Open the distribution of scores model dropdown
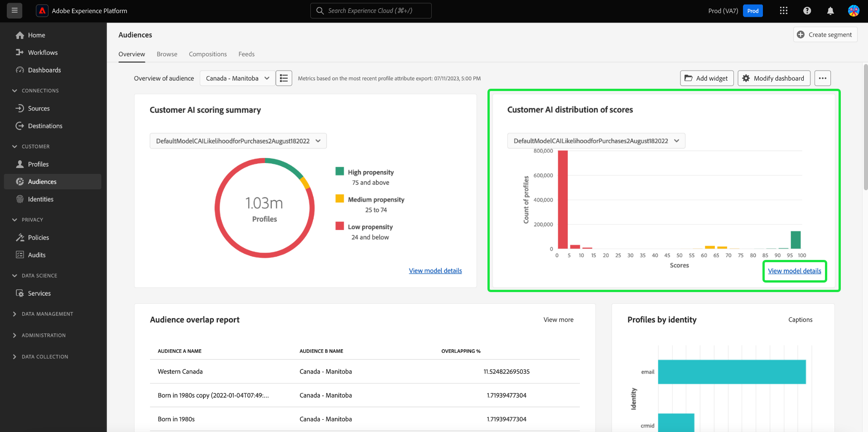 click(596, 141)
